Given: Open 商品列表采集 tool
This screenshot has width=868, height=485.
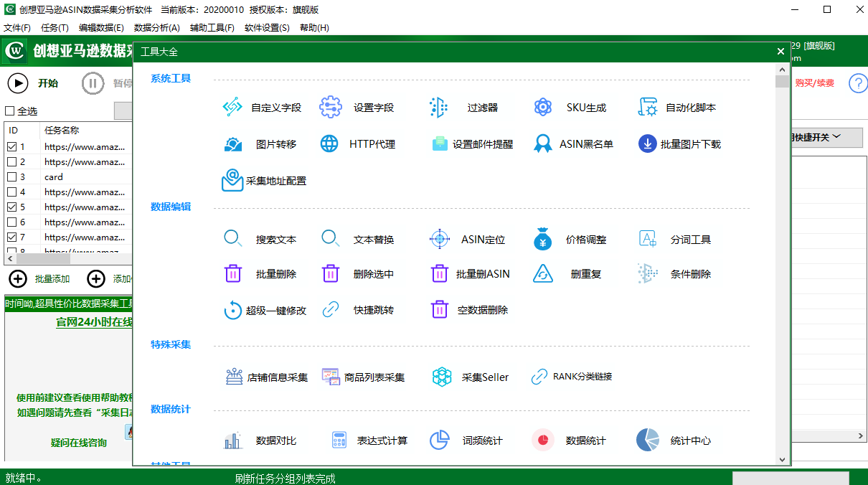Looking at the screenshot, I should pyautogui.click(x=363, y=377).
